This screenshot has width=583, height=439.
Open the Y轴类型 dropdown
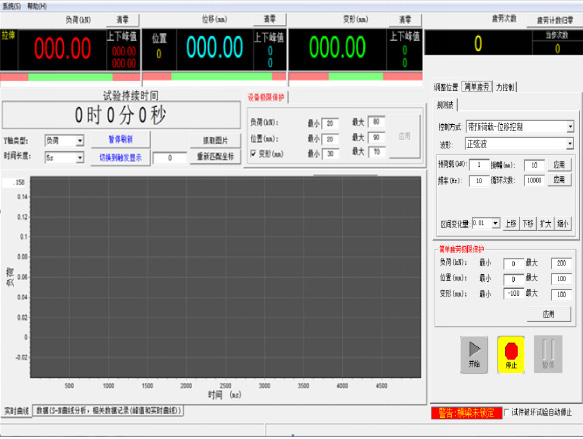pyautogui.click(x=64, y=141)
